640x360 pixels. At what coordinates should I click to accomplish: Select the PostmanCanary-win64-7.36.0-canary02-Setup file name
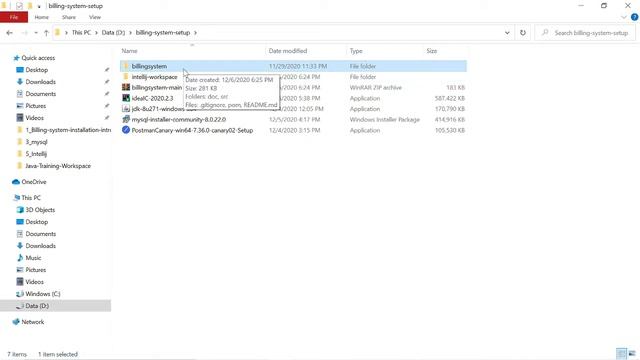pos(192,130)
